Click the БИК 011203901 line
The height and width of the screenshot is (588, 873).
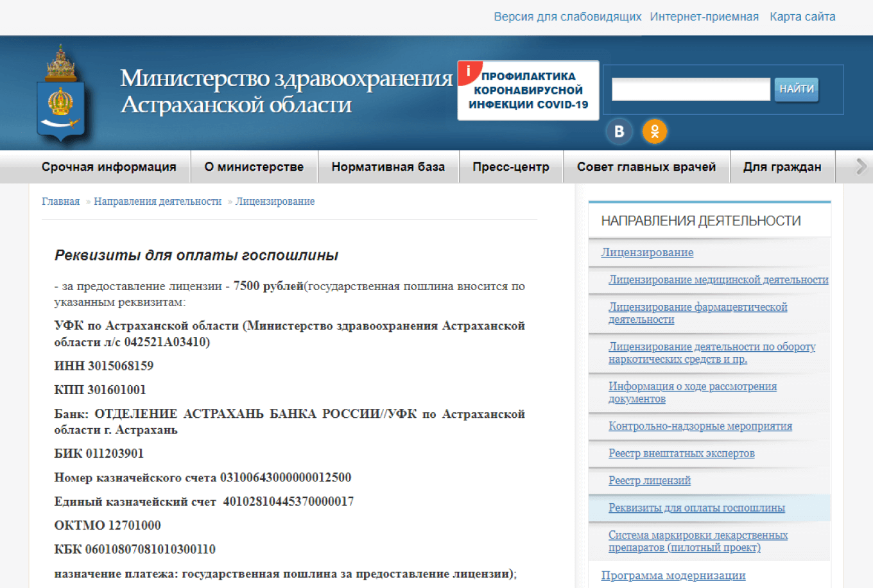pyautogui.click(x=99, y=453)
